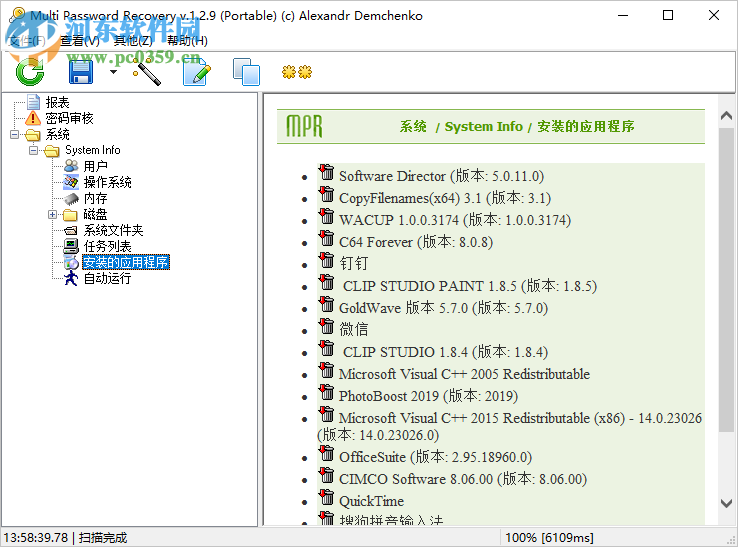Click the copy pages toolbar icon
Image resolution: width=738 pixels, height=547 pixels.
[246, 72]
